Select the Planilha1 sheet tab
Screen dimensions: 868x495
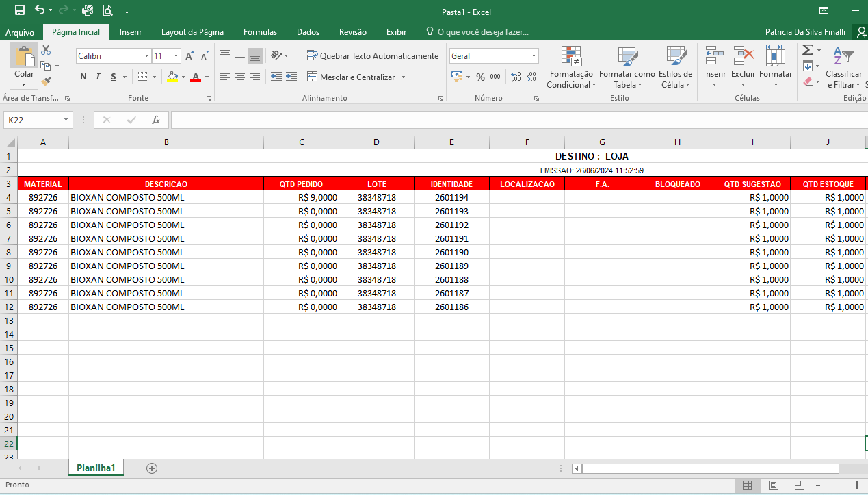pyautogui.click(x=96, y=468)
